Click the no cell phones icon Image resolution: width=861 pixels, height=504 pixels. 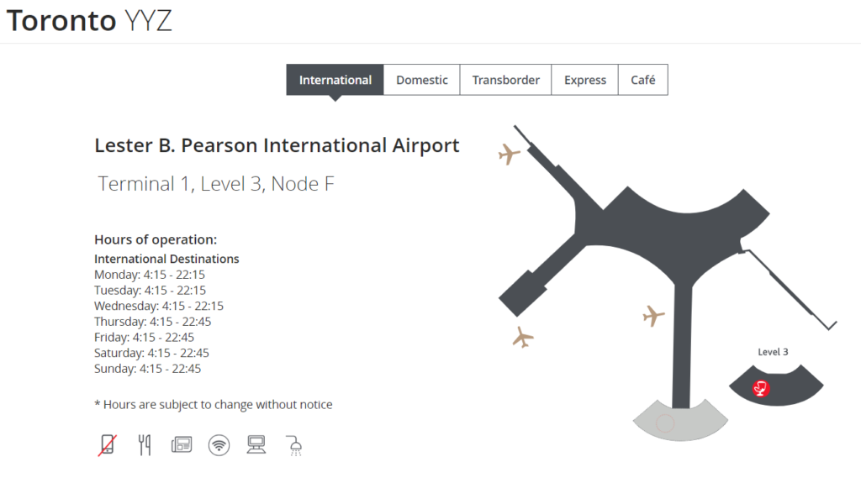[107, 444]
